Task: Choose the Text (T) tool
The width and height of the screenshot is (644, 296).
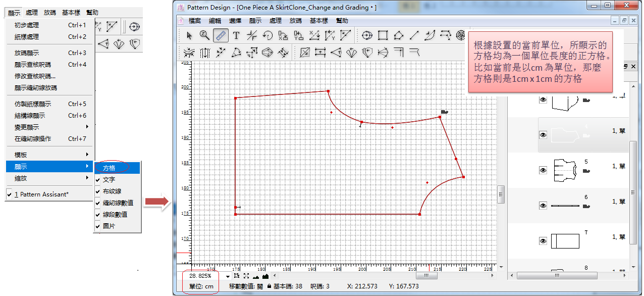Action: (236, 35)
